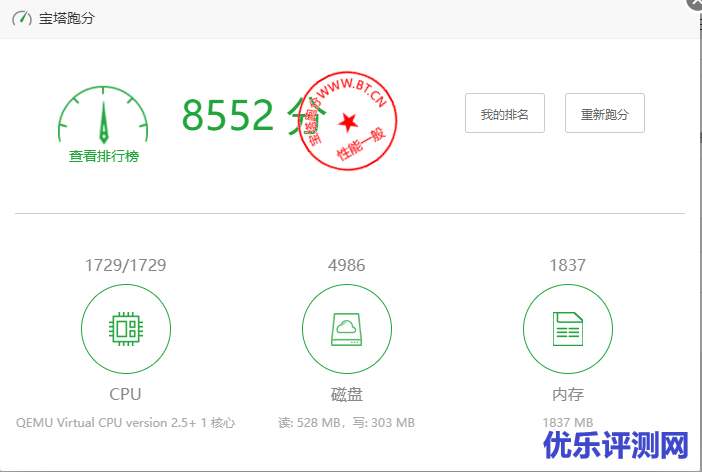This screenshot has height=472, width=702.
Task: Click the speedometer icon in the title bar
Action: pyautogui.click(x=20, y=18)
